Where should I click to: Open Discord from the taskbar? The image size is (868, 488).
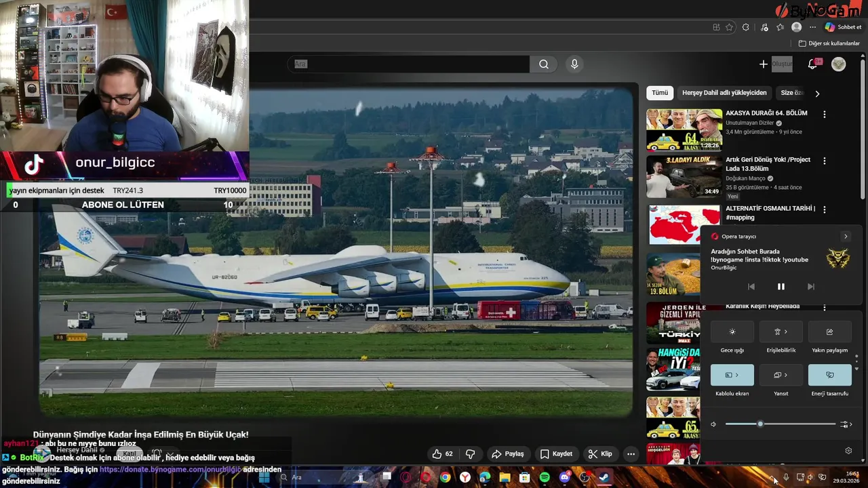pyautogui.click(x=565, y=478)
